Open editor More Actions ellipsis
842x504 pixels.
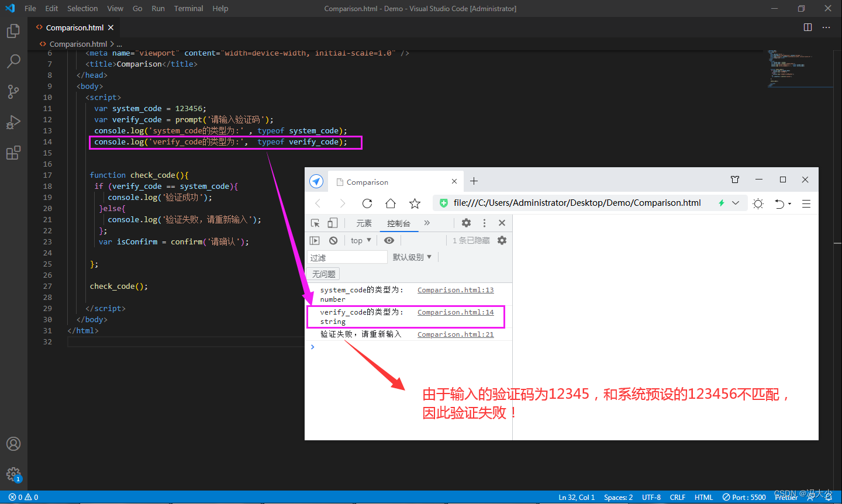click(826, 27)
